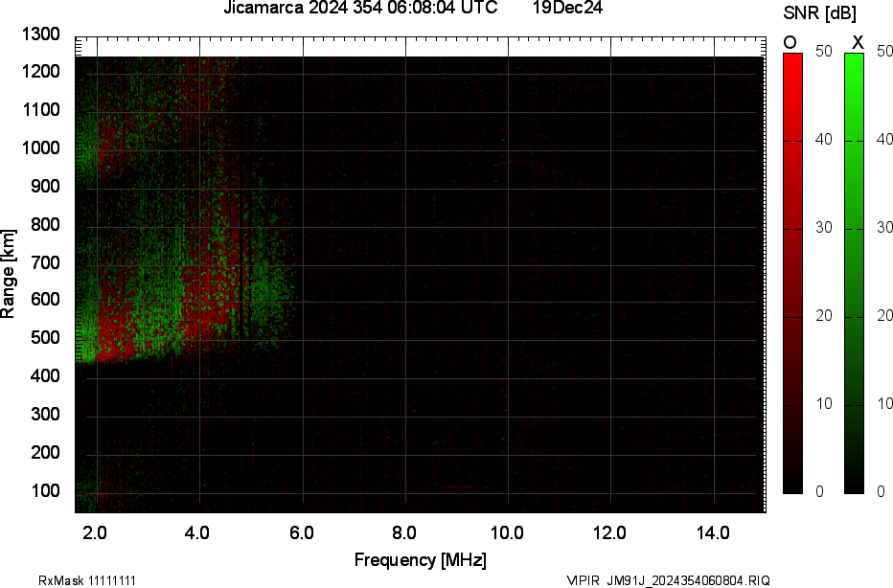
Task: Select the date label '19Dec24'
Action: pos(567,8)
